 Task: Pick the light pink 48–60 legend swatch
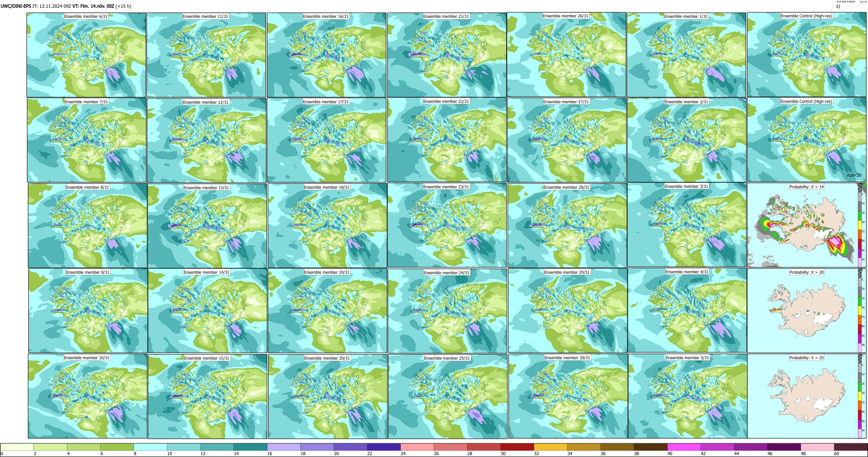point(817,447)
